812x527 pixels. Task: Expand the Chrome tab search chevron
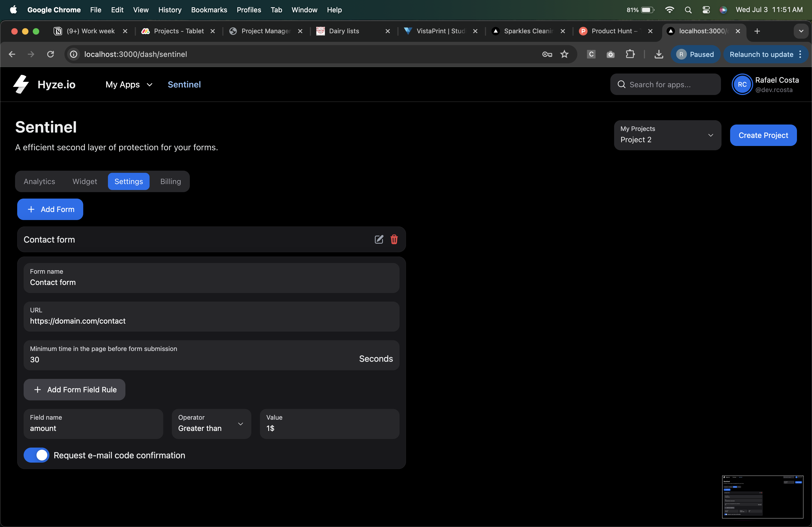(801, 31)
